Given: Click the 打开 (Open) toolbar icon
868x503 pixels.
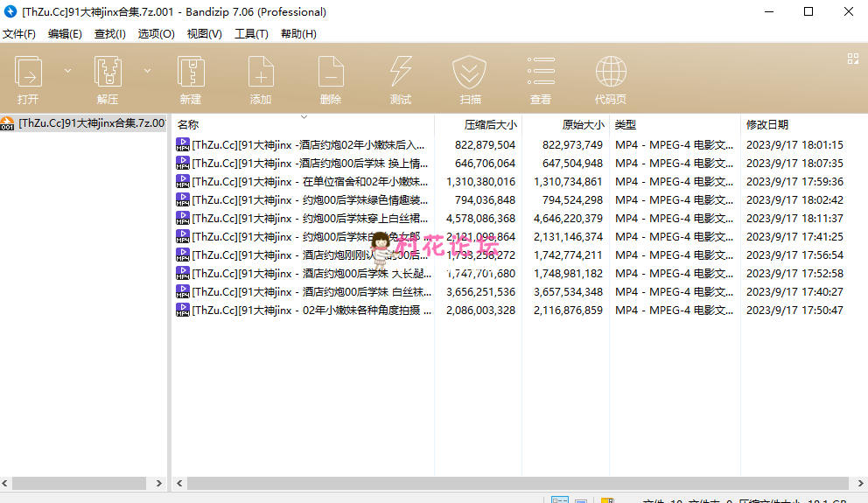Looking at the screenshot, I should tap(28, 72).
